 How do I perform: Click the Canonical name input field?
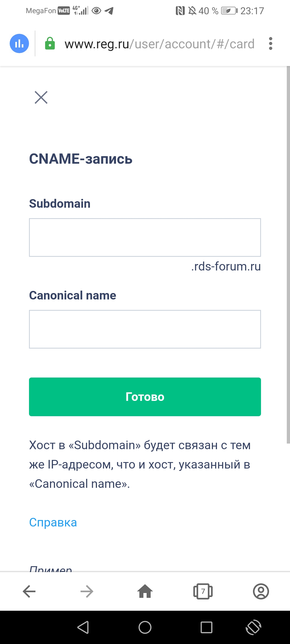pos(145,329)
